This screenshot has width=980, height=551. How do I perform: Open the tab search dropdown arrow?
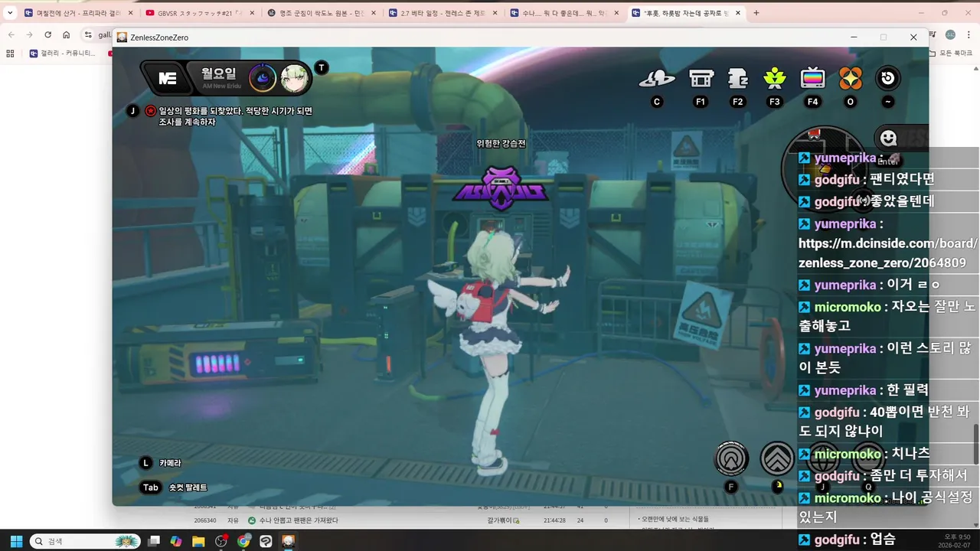coord(10,13)
